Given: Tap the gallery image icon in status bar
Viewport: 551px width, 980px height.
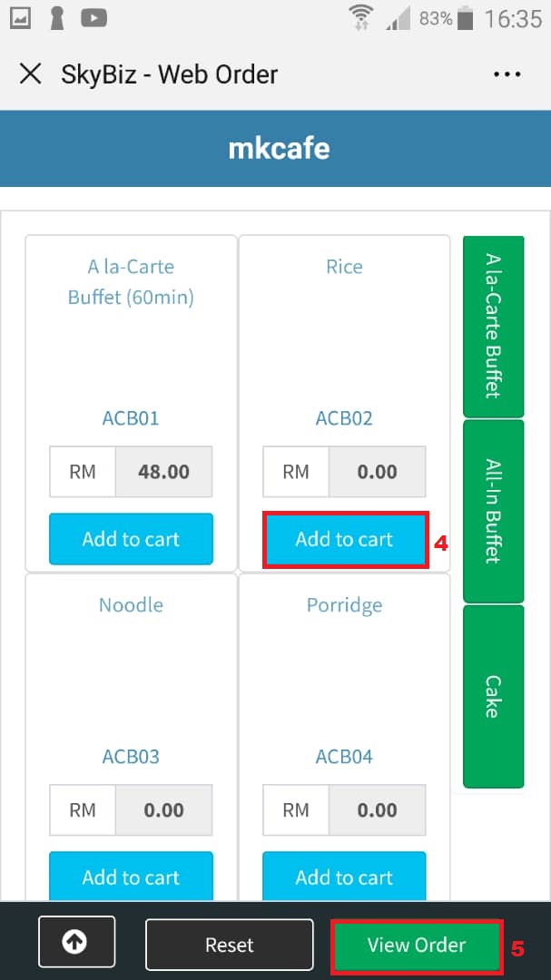Looking at the screenshot, I should (21, 18).
